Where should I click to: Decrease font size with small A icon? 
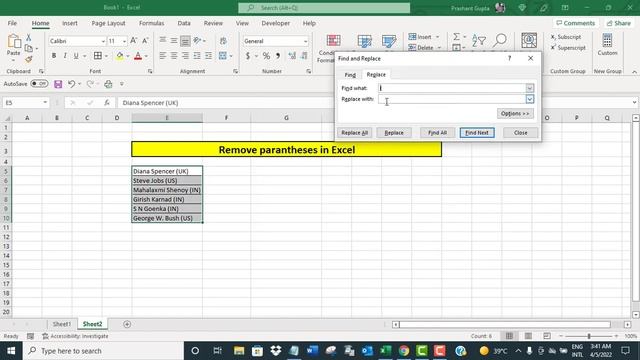click(145, 41)
